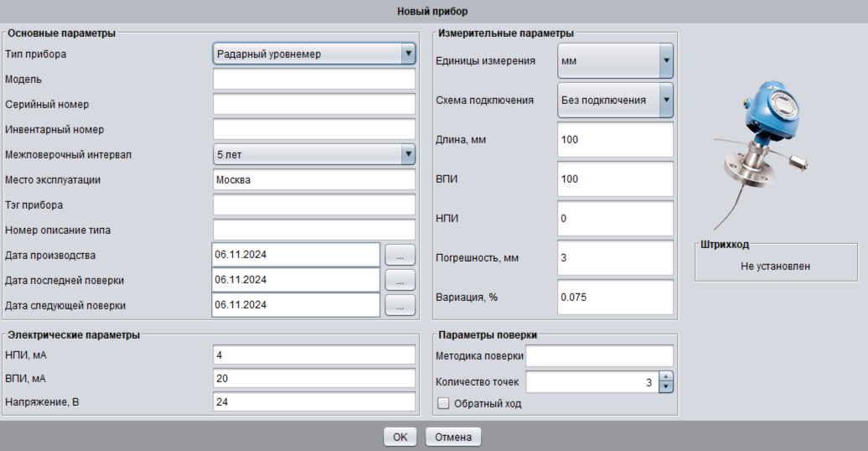Click the Штрихкод Не установлен area
This screenshot has width=868, height=451.
(775, 267)
